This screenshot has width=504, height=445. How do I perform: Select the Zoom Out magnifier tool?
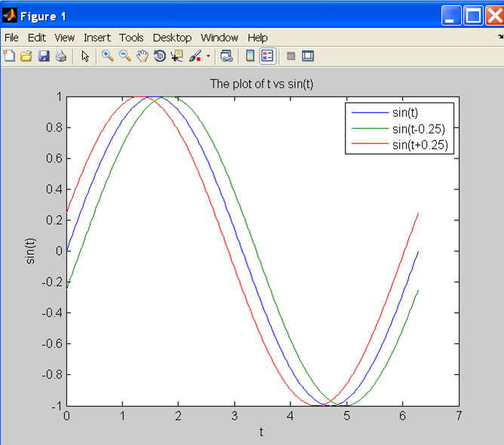click(124, 56)
